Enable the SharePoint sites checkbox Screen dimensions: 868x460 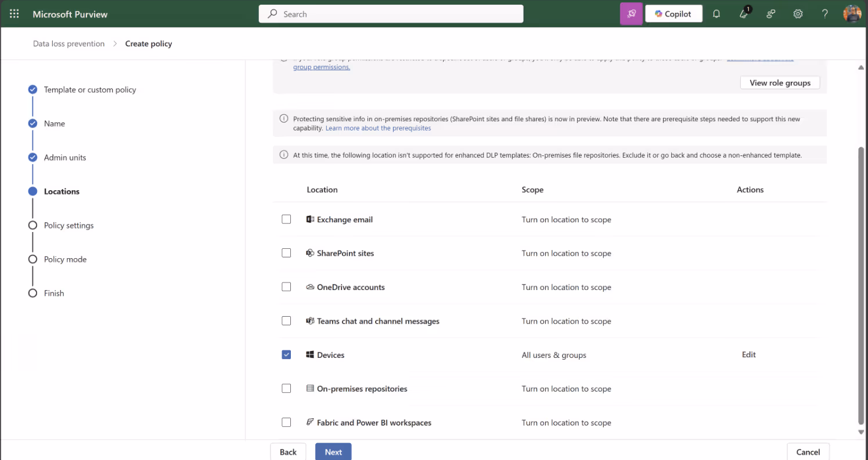[286, 253]
